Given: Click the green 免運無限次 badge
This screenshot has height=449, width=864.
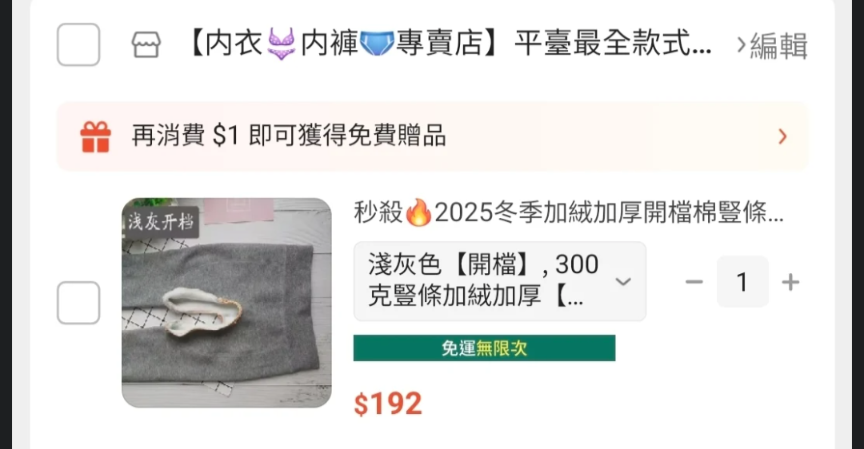Looking at the screenshot, I should (x=484, y=348).
